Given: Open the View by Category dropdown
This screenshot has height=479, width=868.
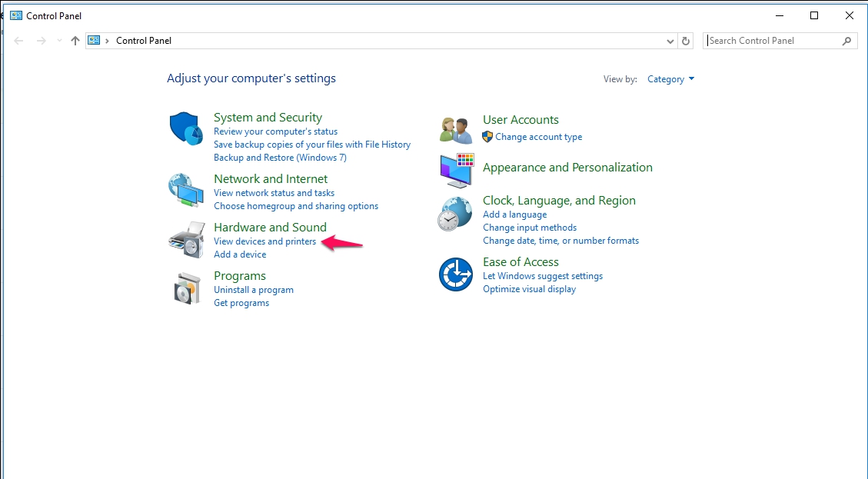Looking at the screenshot, I should coord(671,79).
